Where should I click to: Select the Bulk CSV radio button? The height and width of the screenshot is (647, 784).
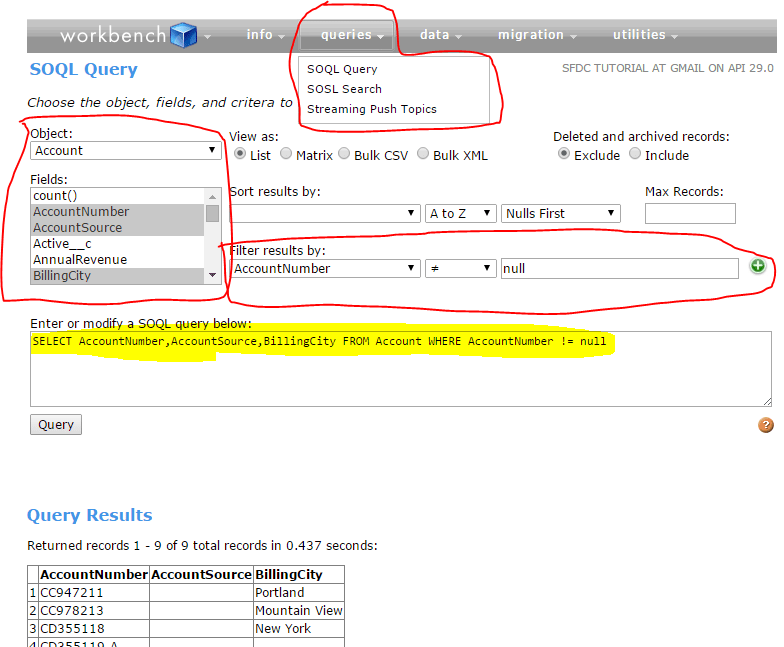tap(344, 154)
